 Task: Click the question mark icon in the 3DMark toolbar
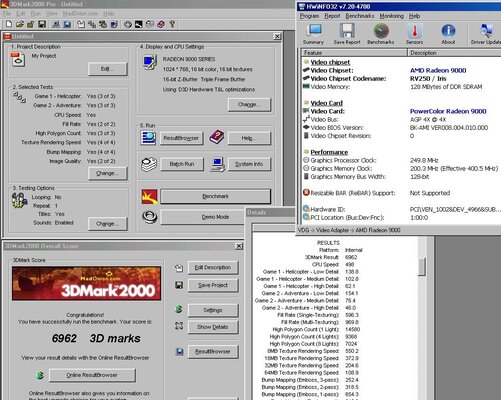(x=172, y=24)
